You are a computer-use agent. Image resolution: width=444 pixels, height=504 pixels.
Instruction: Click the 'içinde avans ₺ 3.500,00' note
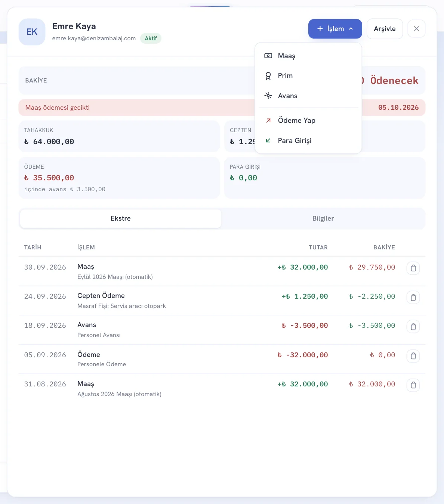coord(65,189)
